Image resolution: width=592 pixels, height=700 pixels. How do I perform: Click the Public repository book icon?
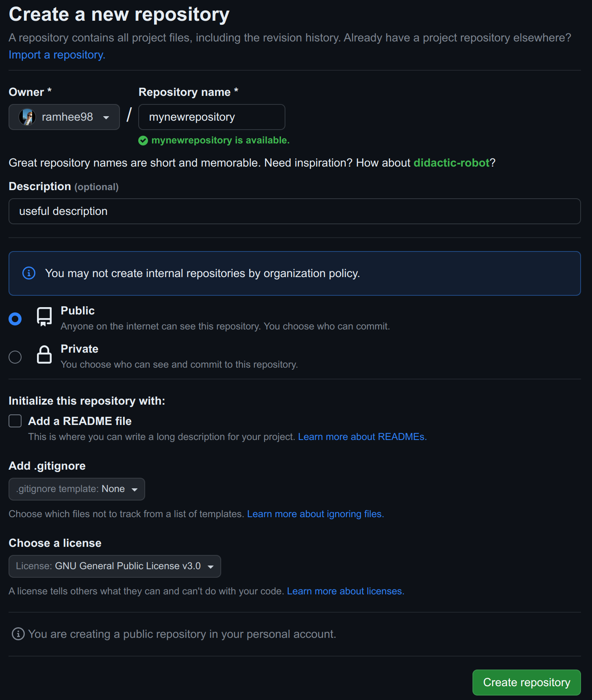(x=44, y=316)
